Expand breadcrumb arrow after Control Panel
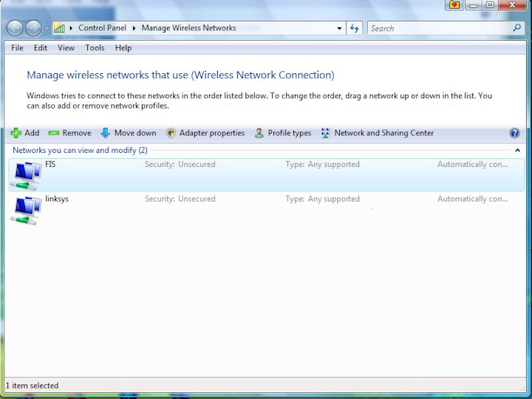The image size is (532, 399). point(134,28)
